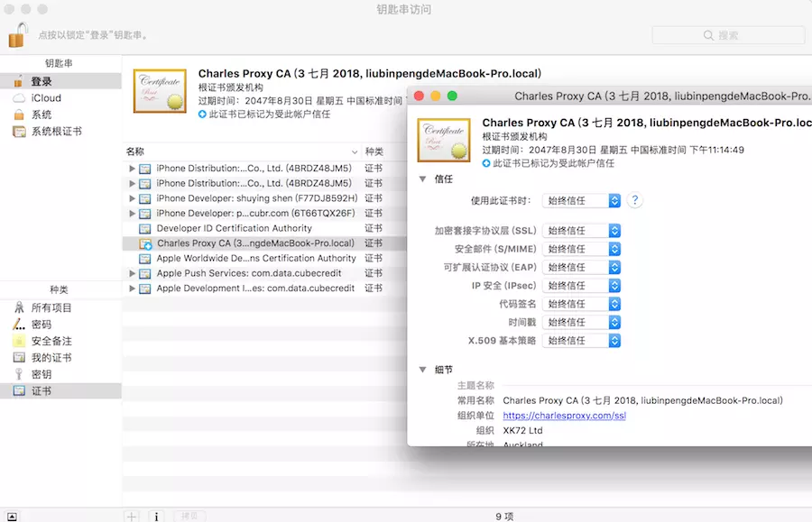Select 我的证书 category
The image size is (812, 522).
(51, 358)
